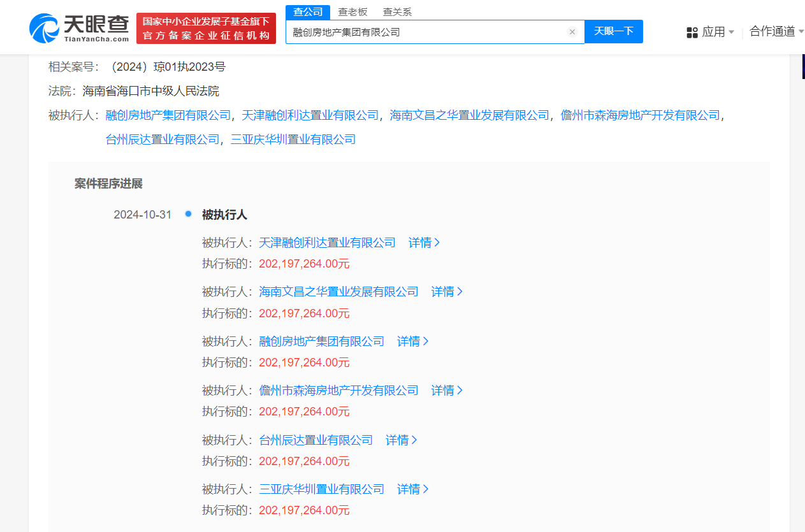Switch to the 查关系 tab
The height and width of the screenshot is (532, 805).
pos(397,11)
